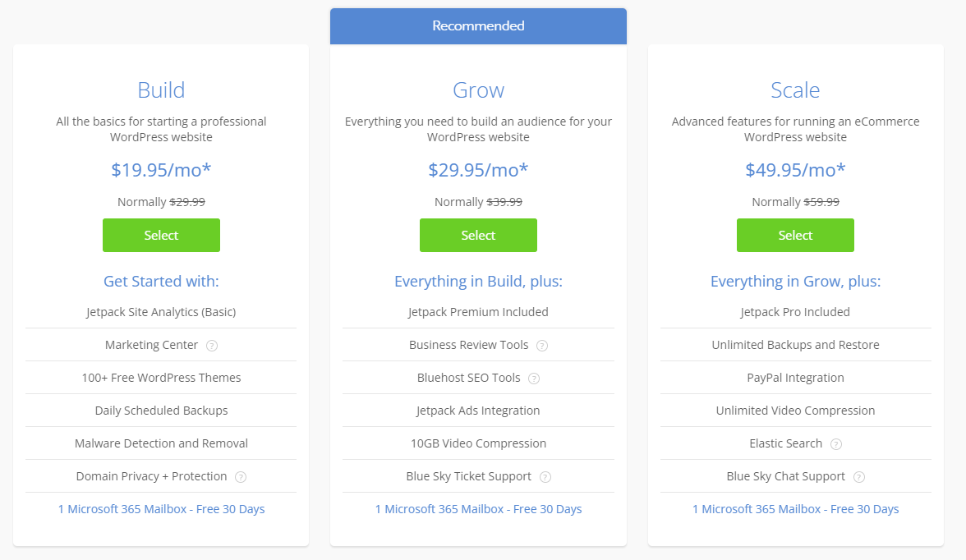
Task: Open Microsoft 365 Mailbox link in Scale plan
Action: 795,509
